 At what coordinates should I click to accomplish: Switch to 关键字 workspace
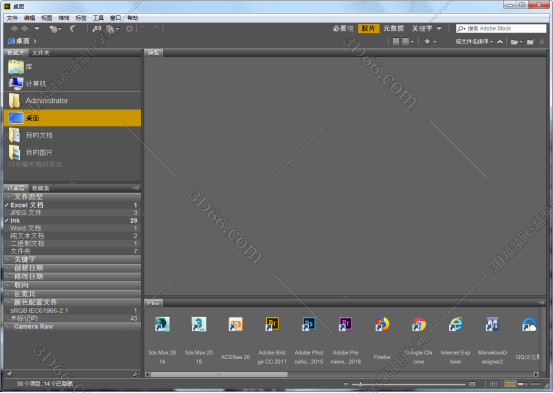422,29
